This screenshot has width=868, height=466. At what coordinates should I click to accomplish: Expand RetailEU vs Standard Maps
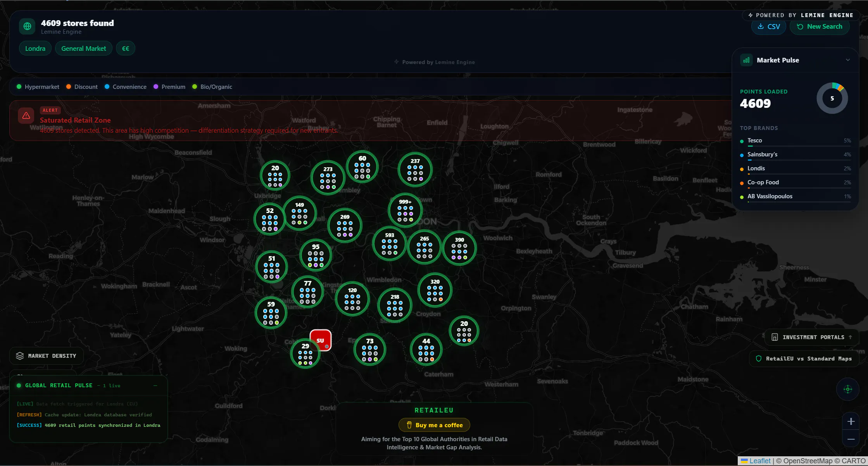pos(804,359)
